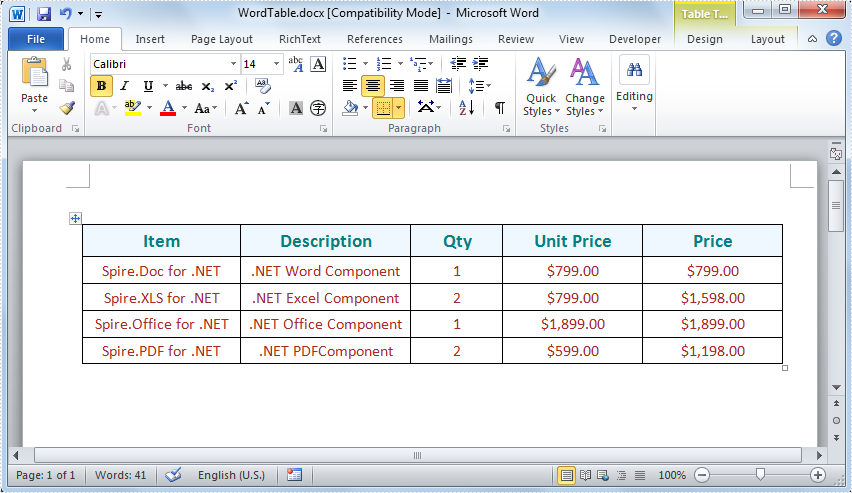Toggle Italic formatting

(x=124, y=86)
